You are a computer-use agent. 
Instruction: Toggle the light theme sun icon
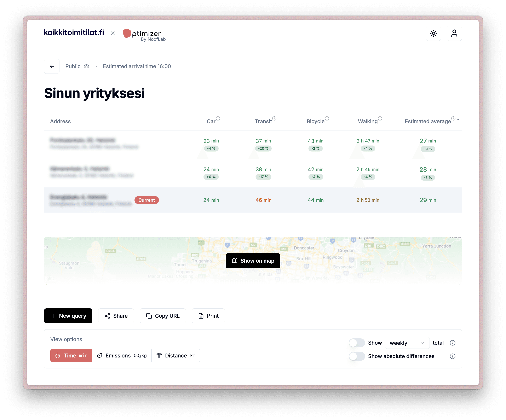pyautogui.click(x=433, y=33)
